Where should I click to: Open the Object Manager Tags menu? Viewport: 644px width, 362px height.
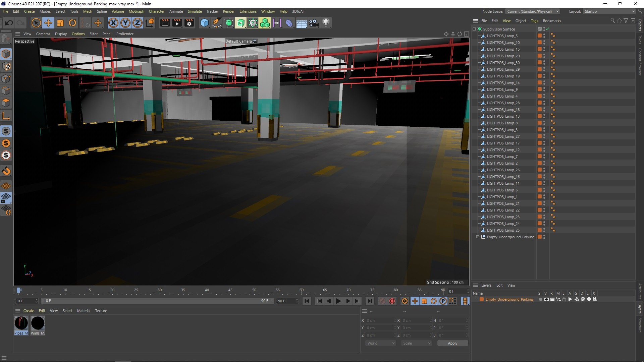click(x=534, y=21)
